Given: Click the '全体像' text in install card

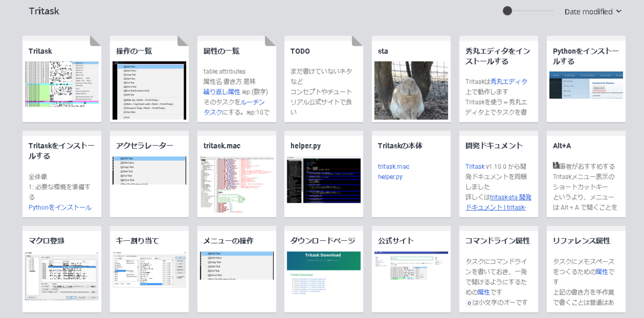Looking at the screenshot, I should tap(38, 176).
